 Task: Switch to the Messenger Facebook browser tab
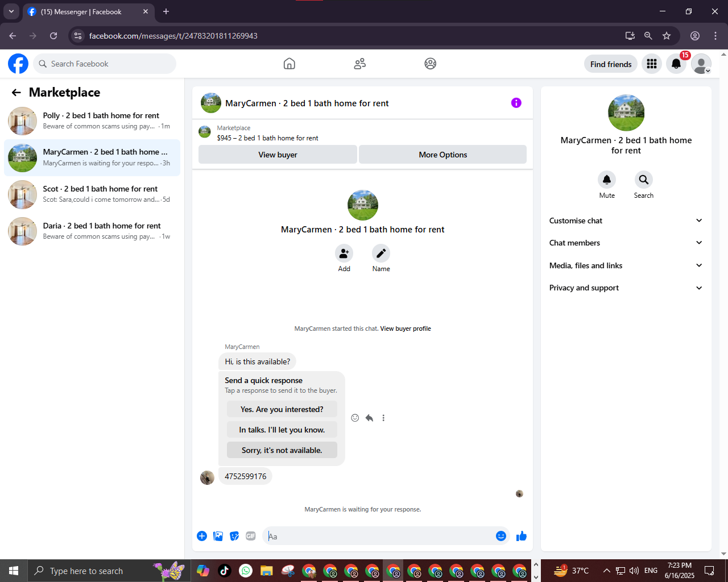pos(88,12)
